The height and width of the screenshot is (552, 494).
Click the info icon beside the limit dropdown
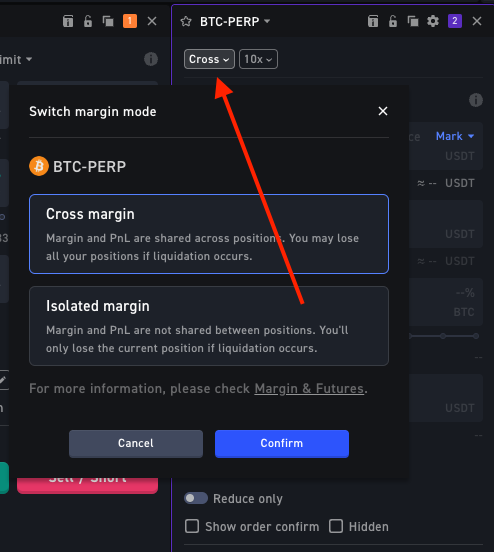(x=151, y=59)
